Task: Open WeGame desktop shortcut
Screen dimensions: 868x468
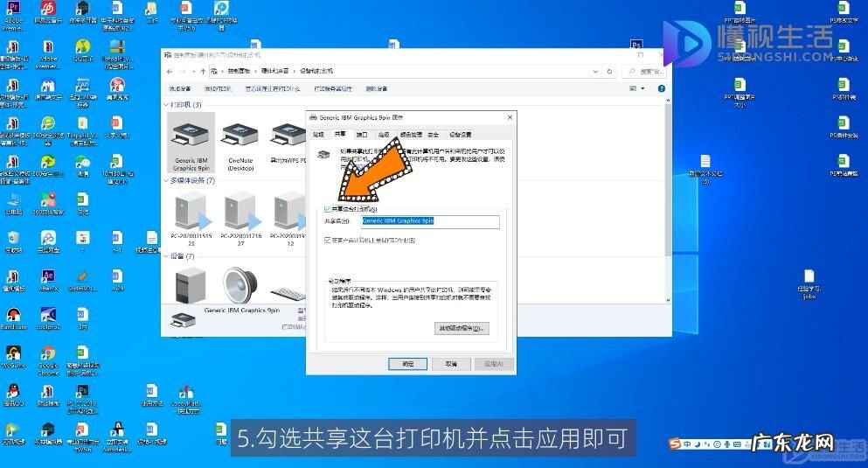Action: 13,357
